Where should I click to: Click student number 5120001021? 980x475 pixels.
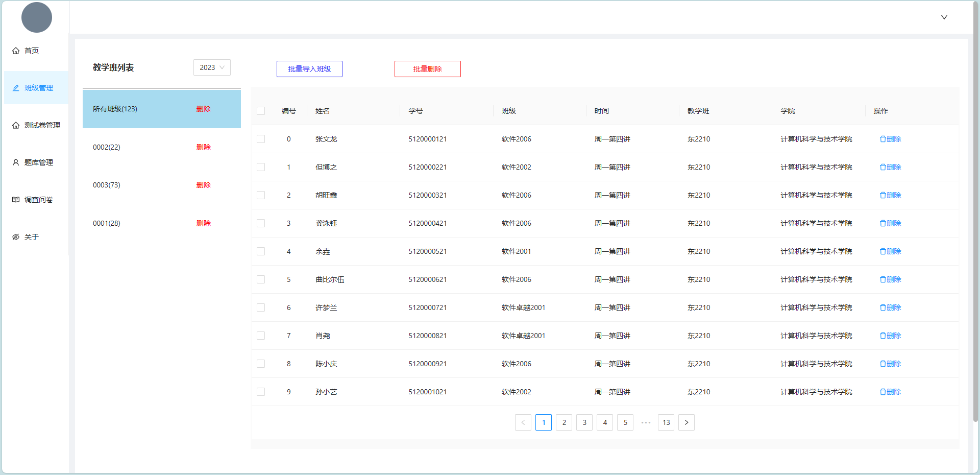428,392
